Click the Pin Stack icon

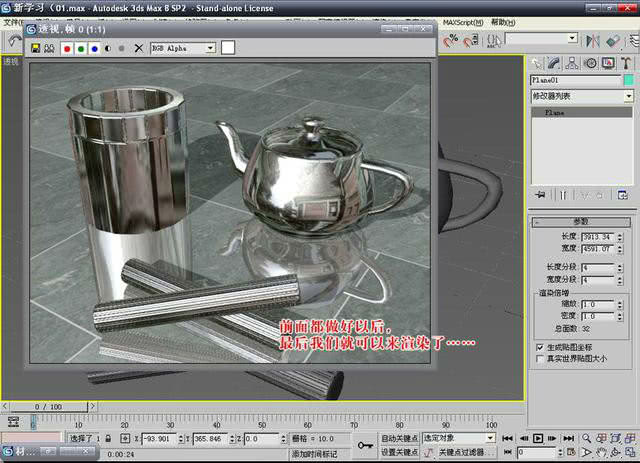point(540,195)
